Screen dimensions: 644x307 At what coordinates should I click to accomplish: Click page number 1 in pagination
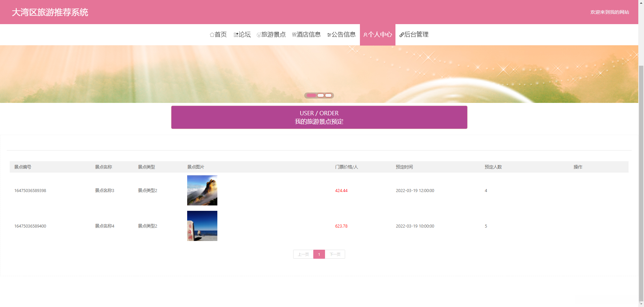pyautogui.click(x=319, y=254)
